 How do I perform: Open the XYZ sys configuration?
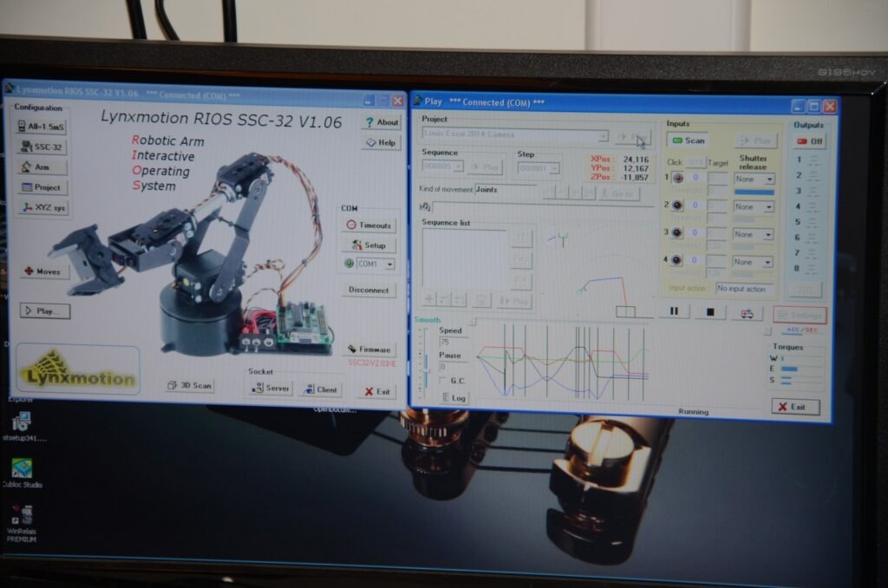pos(43,207)
